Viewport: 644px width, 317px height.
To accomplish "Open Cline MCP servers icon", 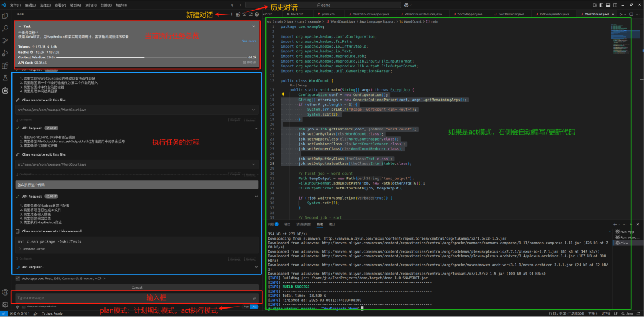I will [x=238, y=14].
